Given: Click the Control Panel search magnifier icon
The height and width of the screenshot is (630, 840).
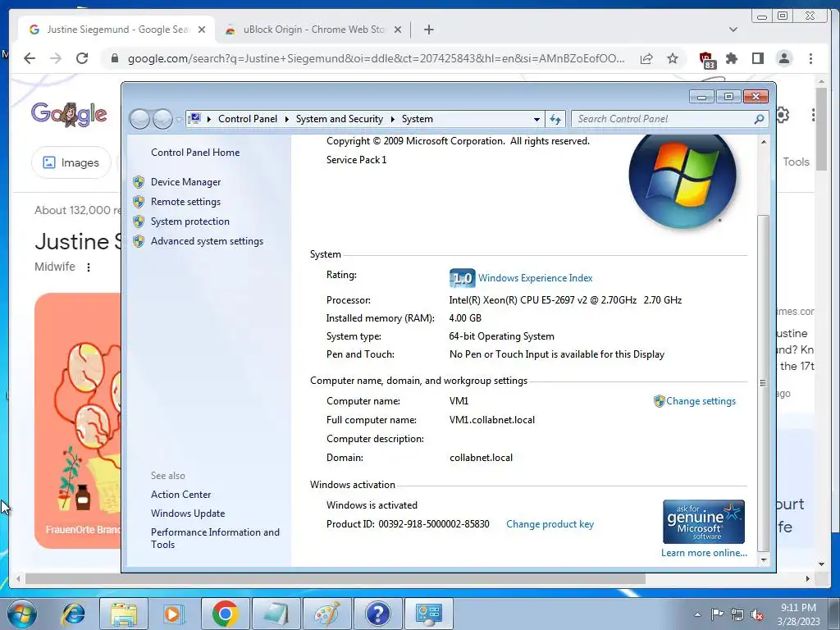Looking at the screenshot, I should point(759,119).
